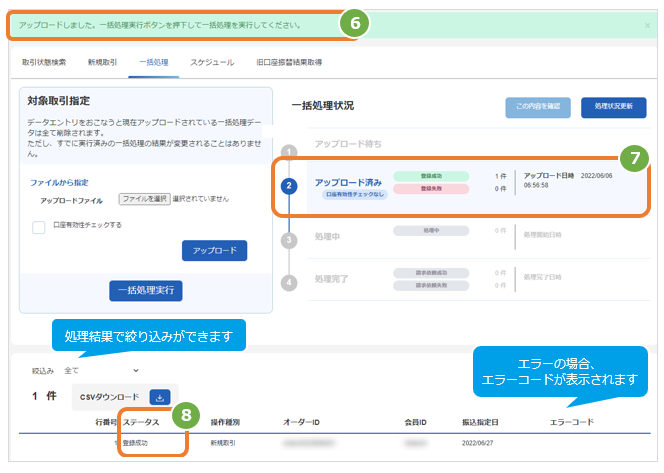This screenshot has width=664, height=473.
Task: Click the アップロード button
Action: [215, 251]
